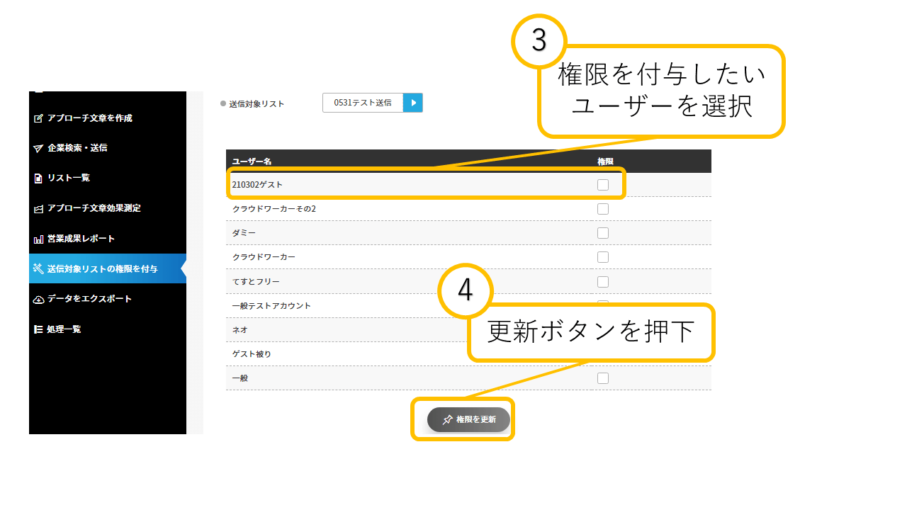Click the bar chart icon beside 営業成果レポート
Screen dimensions: 907x510
pyautogui.click(x=39, y=239)
